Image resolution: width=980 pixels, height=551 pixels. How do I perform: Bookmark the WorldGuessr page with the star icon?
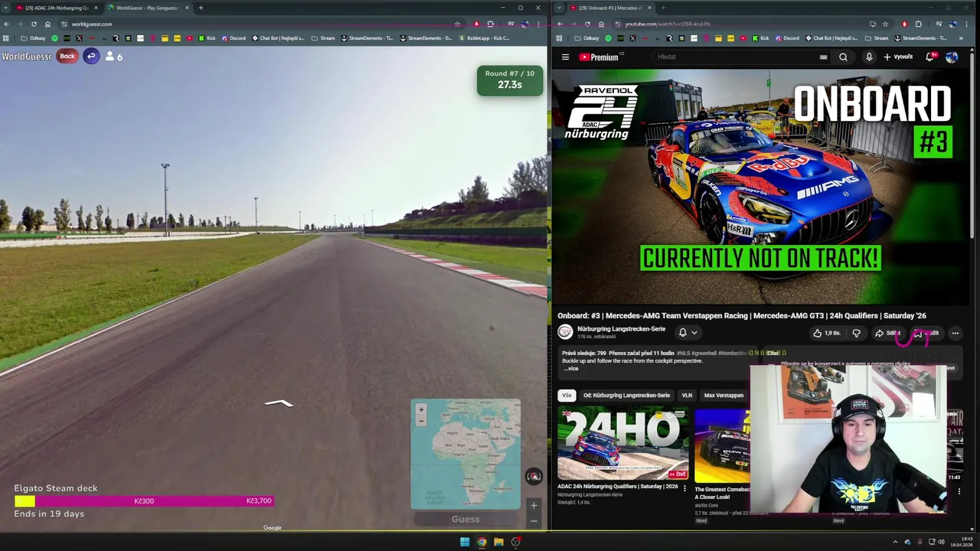pos(457,24)
